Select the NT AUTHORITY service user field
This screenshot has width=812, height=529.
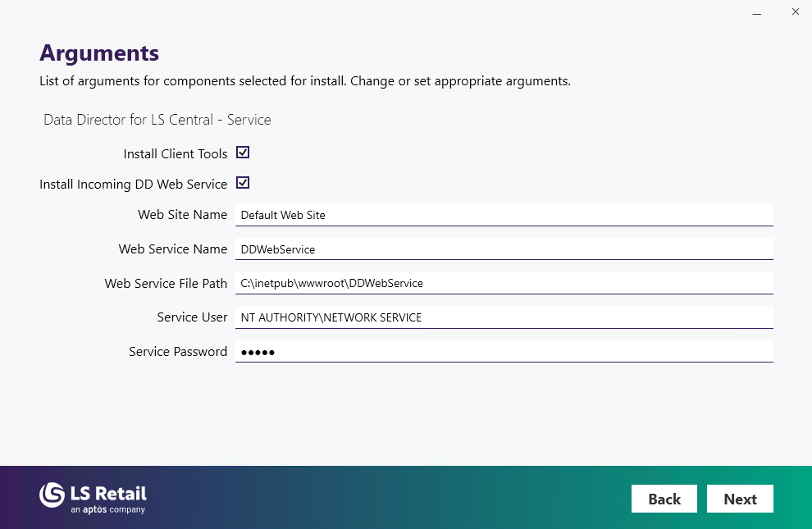tap(504, 317)
